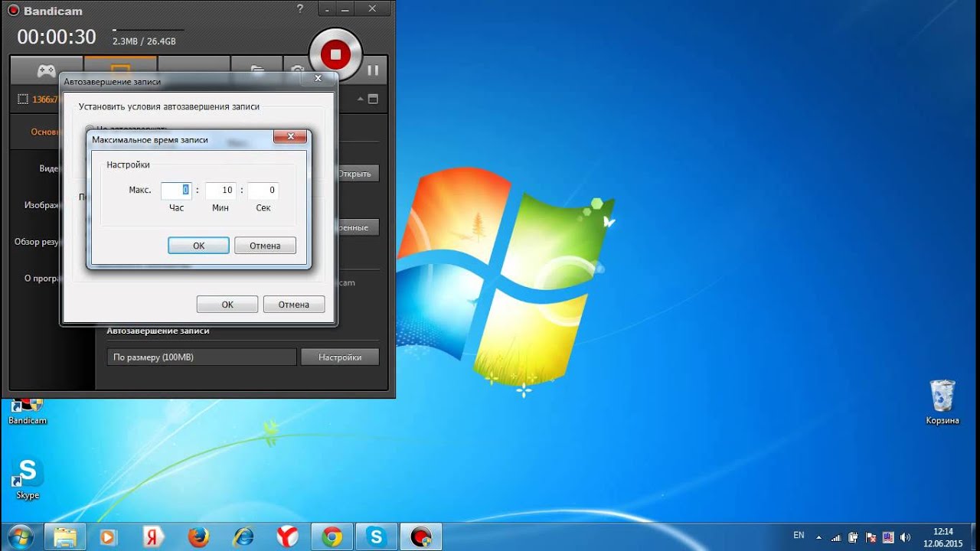
Task: Open the Корзина recycle bin icon
Action: (942, 402)
